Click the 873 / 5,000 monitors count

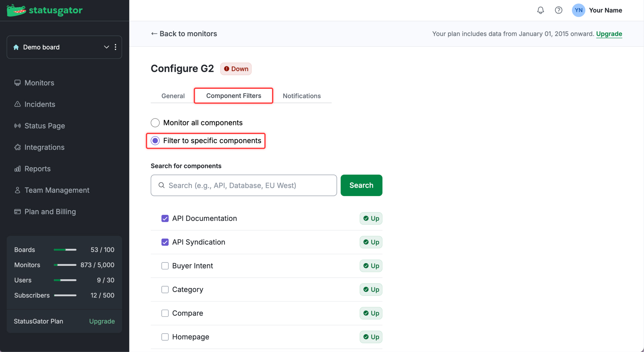(97, 265)
